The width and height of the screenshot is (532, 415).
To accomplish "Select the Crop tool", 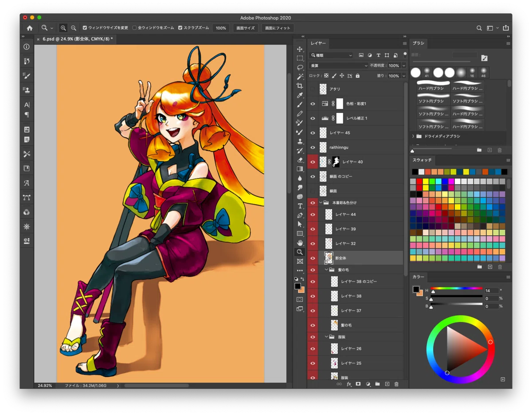I will click(x=300, y=86).
